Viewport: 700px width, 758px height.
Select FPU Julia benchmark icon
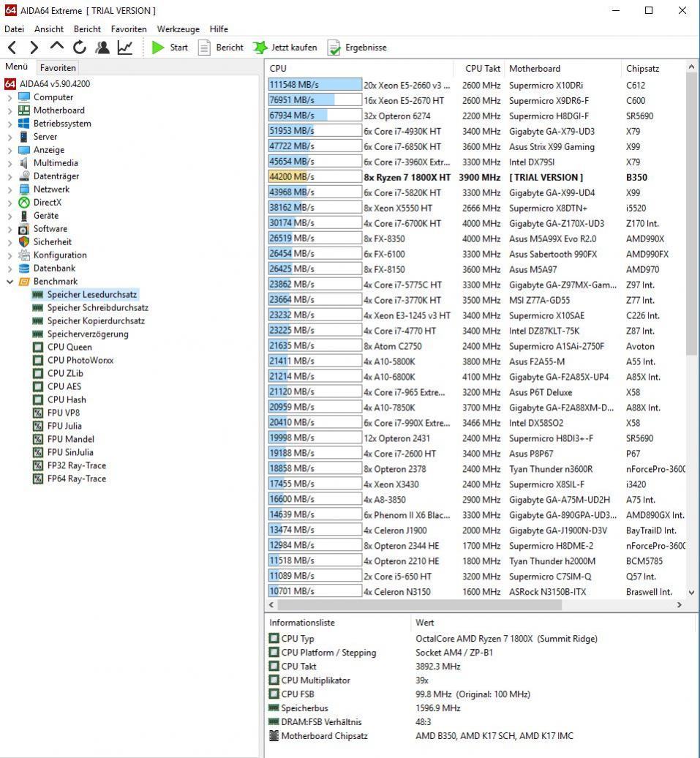pos(38,426)
